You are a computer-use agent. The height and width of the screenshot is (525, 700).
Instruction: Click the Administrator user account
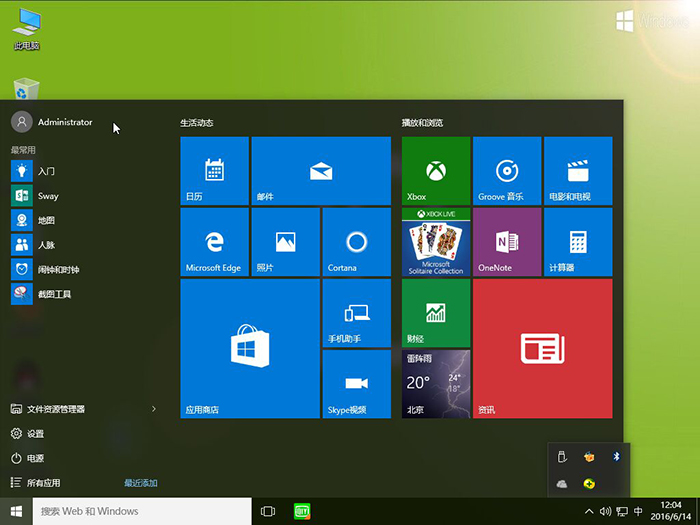point(52,122)
